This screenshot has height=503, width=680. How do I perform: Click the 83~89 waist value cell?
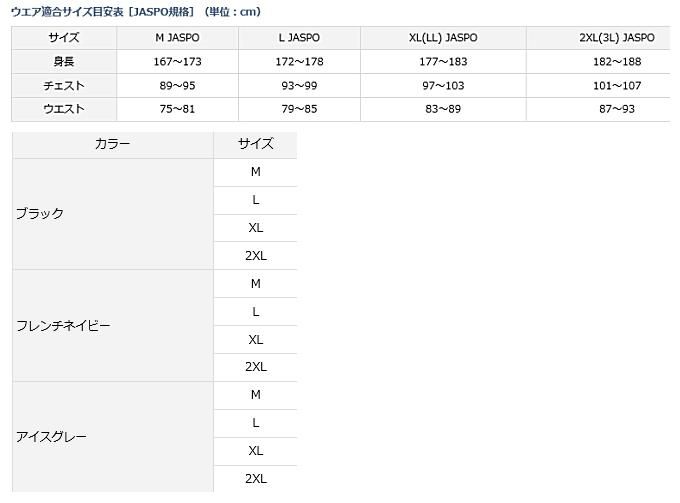coord(443,109)
